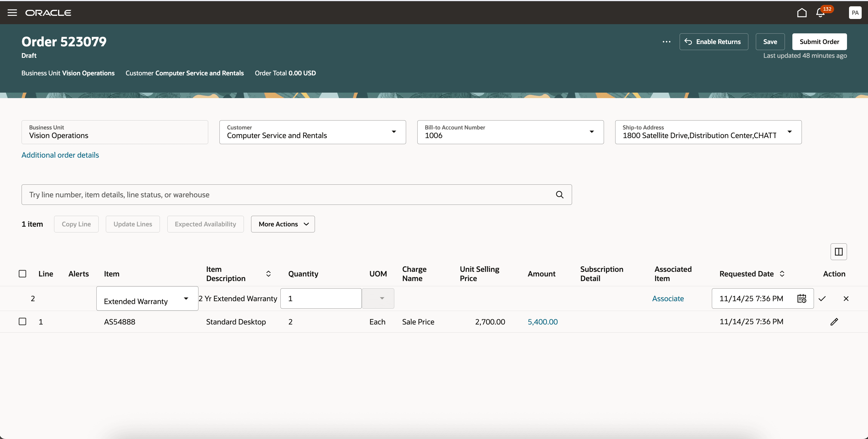868x439 pixels.
Task: Open the Bill-to Account Number dropdown
Action: tap(591, 132)
